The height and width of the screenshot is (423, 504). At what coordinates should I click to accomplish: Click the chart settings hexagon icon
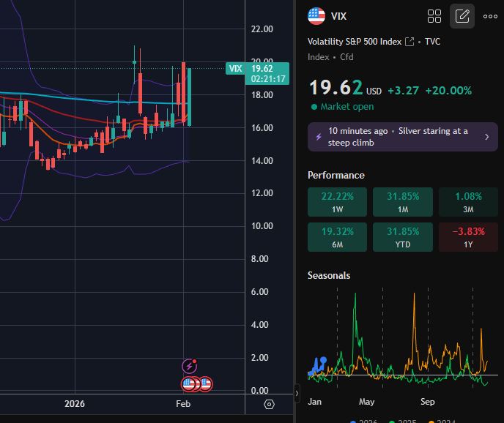coord(269,404)
